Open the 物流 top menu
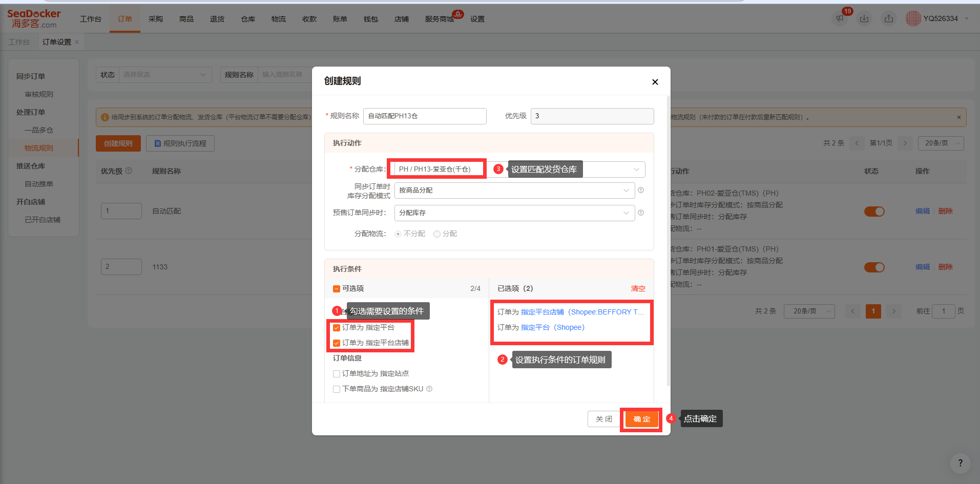Viewport: 980px width, 484px height. (x=279, y=19)
